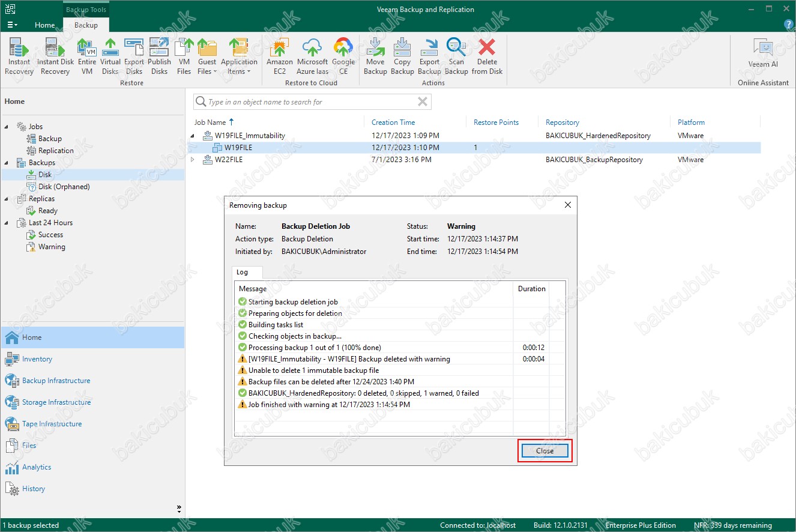Screen dimensions: 796x532
Task: Select Disk under Backups
Action: 45,175
